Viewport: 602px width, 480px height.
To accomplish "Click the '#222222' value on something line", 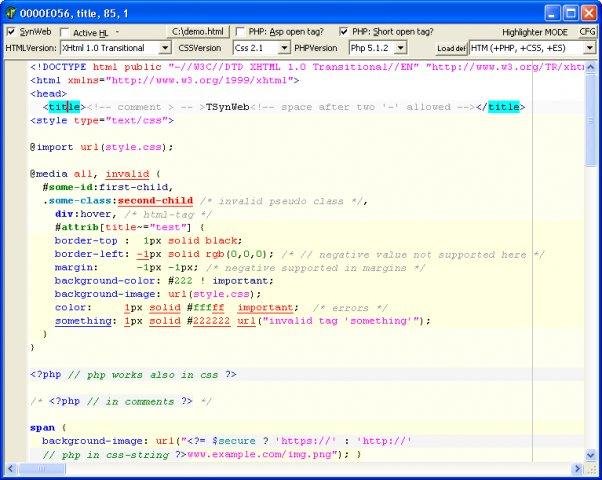I will click(x=208, y=321).
